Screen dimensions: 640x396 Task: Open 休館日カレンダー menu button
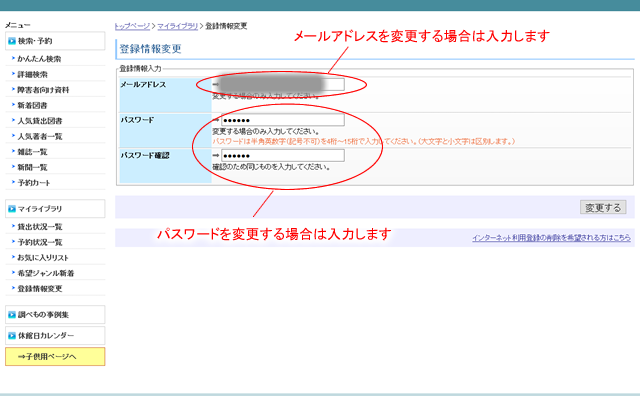coord(55,336)
